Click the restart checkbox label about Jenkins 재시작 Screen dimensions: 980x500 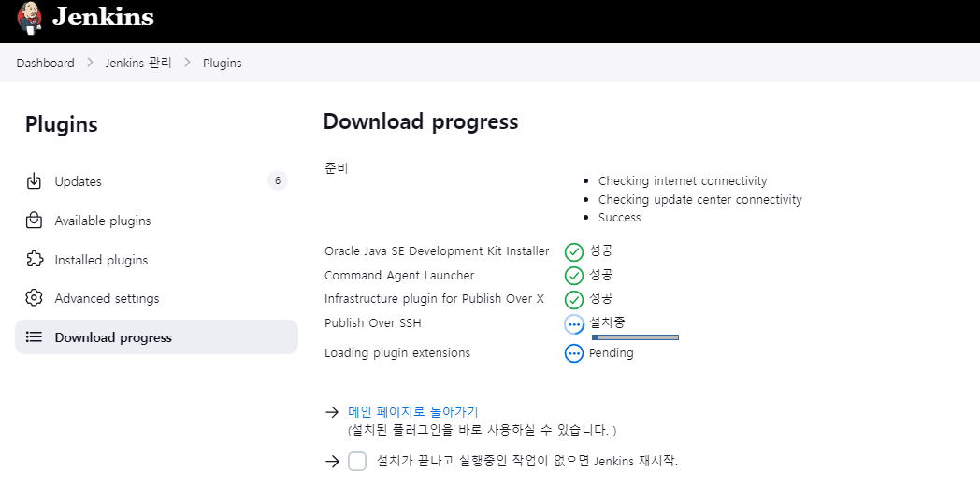(526, 462)
